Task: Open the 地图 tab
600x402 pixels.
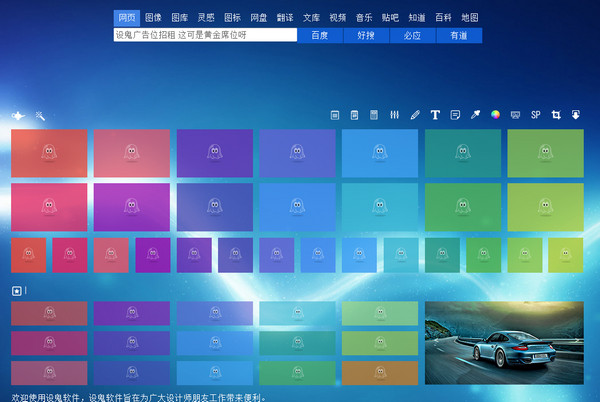Action: click(x=470, y=18)
